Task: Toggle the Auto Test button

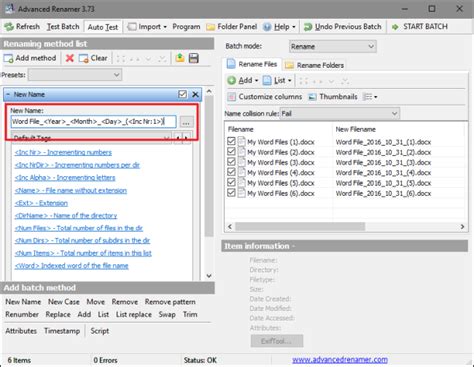Action: 103,27
